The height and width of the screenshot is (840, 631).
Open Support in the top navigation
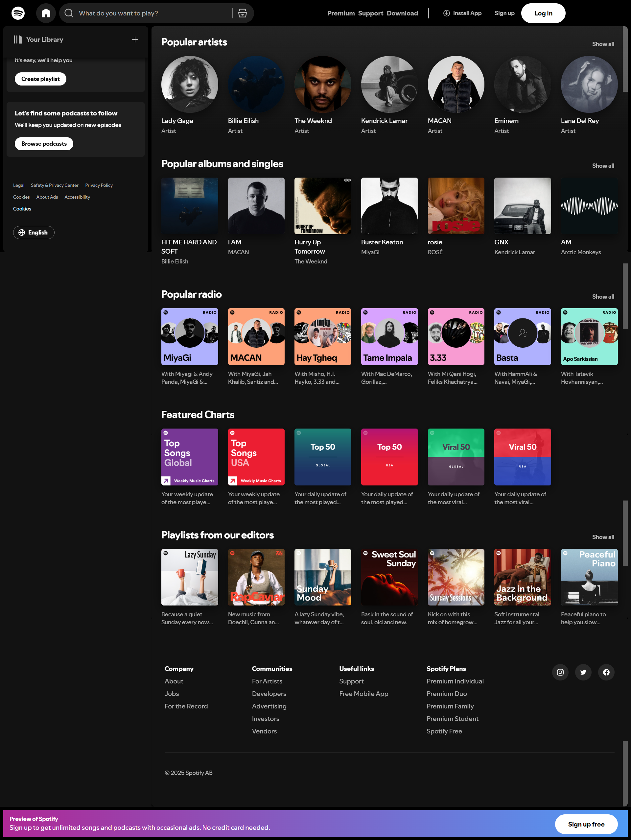pos(370,13)
